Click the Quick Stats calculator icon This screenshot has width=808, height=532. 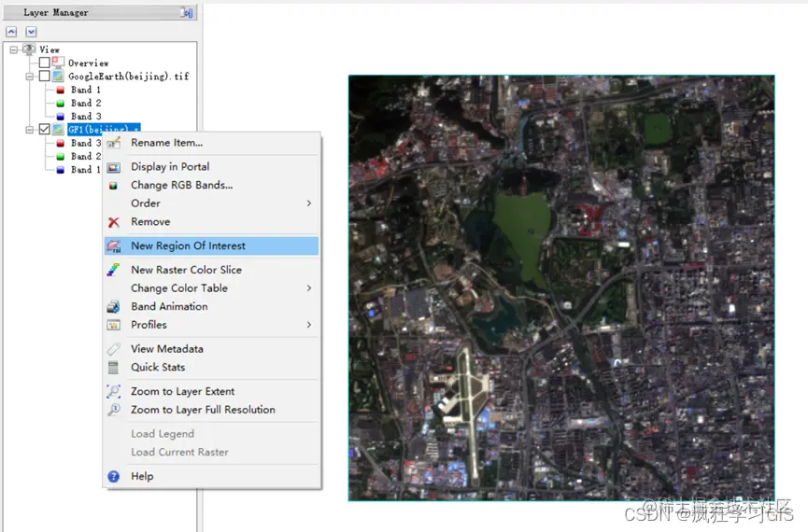[x=113, y=368]
